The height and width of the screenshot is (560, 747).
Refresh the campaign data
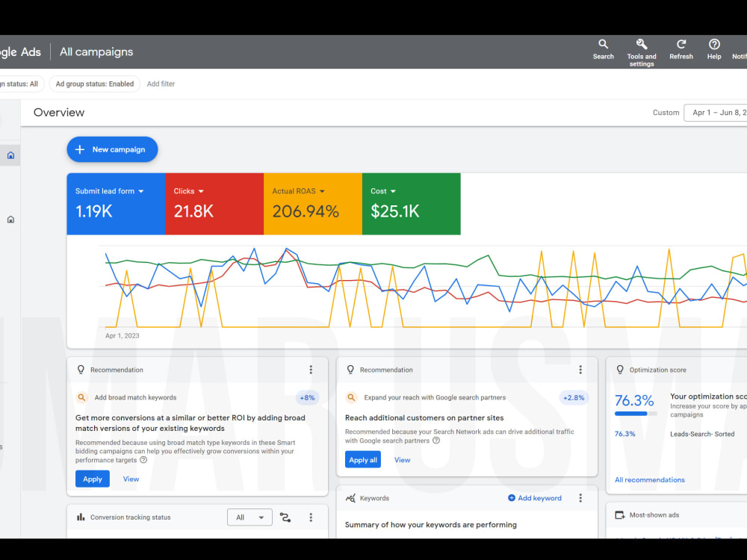coord(681,49)
